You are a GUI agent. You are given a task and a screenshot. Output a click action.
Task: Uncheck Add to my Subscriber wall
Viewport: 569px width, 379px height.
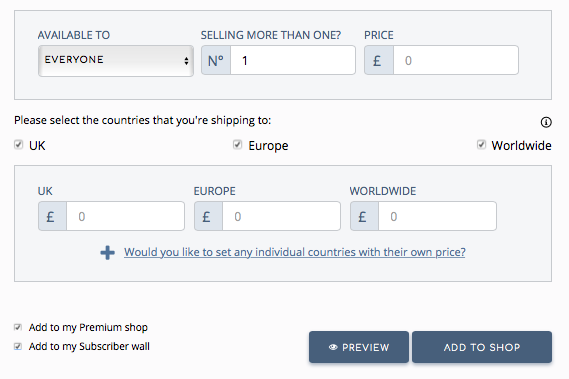[18, 346]
